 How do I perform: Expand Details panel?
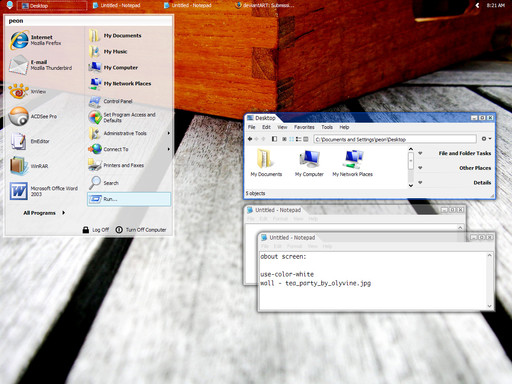[x=454, y=183]
